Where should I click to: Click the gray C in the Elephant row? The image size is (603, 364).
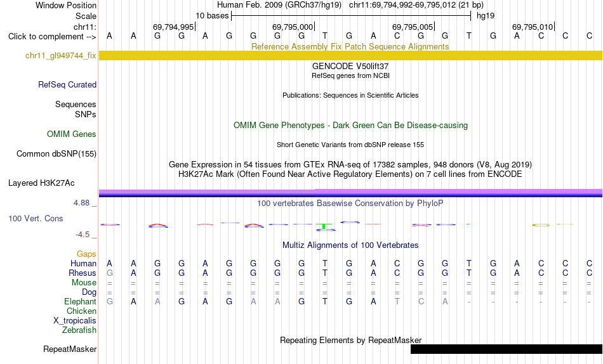click(x=421, y=301)
